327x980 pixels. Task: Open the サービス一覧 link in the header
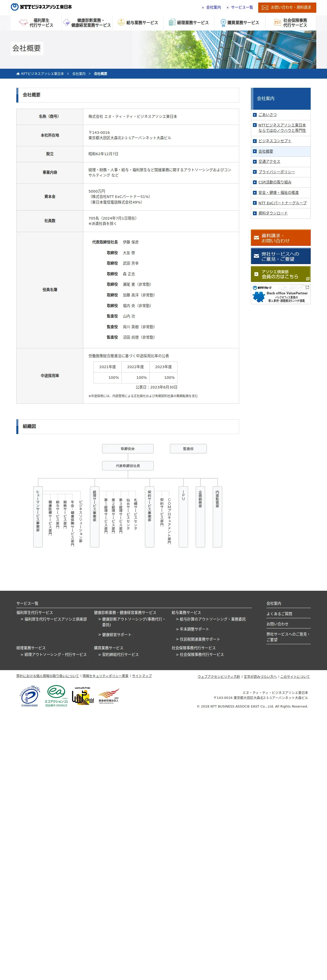tap(242, 7)
